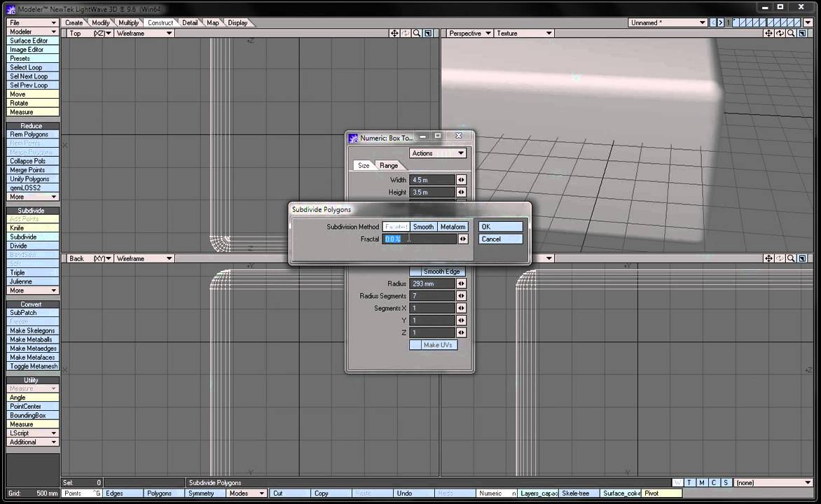Switch to the Create tab
The image size is (821, 504).
[x=74, y=22]
